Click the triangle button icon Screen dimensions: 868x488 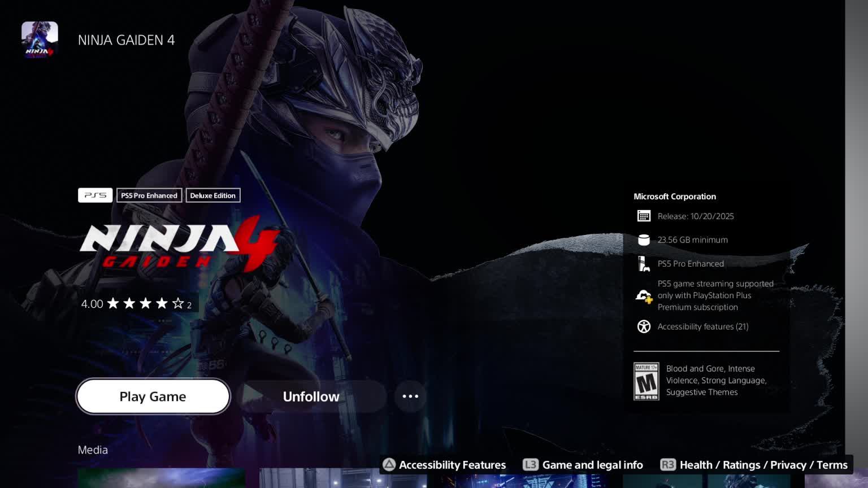[389, 465]
